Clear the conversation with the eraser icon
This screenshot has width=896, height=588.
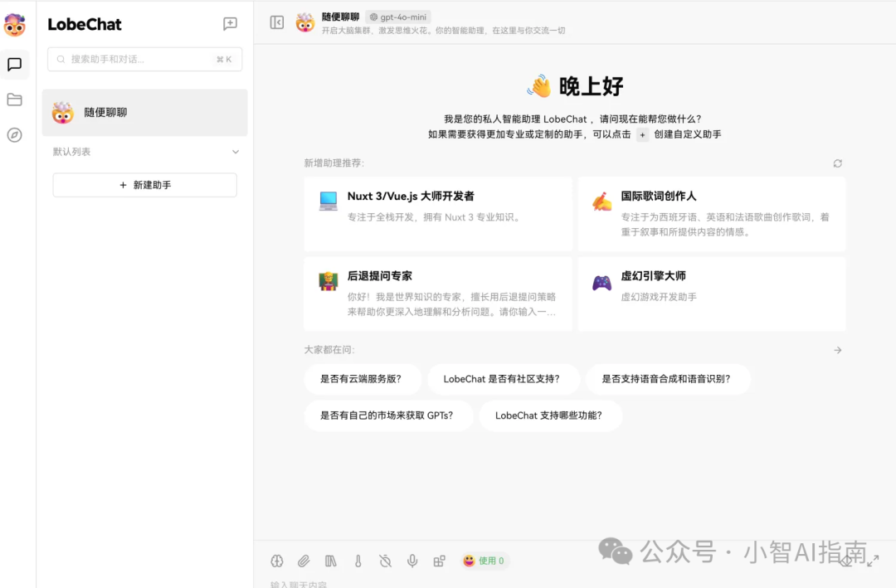tap(846, 561)
